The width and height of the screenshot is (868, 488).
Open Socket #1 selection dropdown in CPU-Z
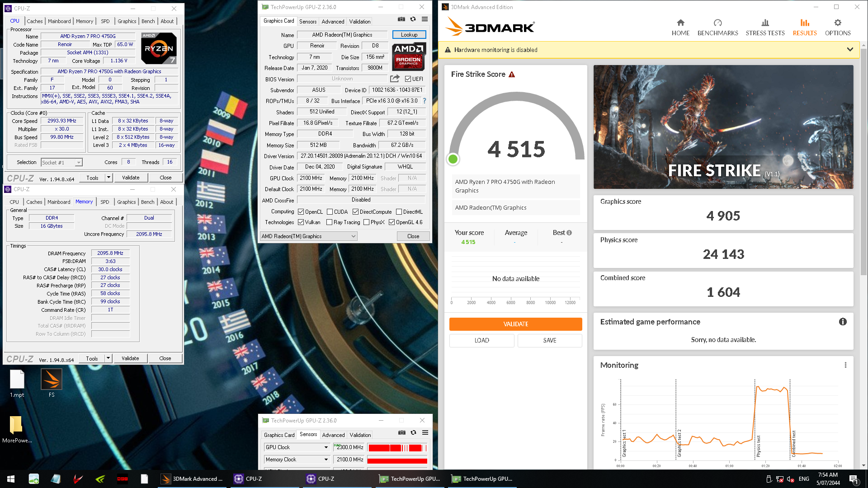pos(62,162)
